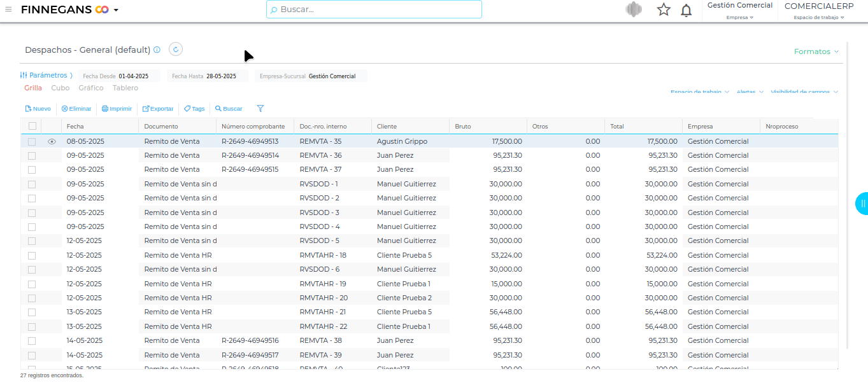
Task: Click the Imprimir button
Action: click(117, 109)
